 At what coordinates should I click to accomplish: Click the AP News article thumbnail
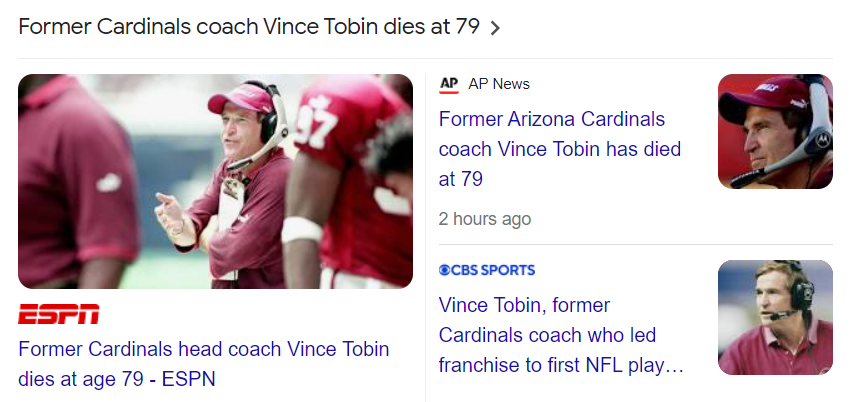pyautogui.click(x=775, y=131)
